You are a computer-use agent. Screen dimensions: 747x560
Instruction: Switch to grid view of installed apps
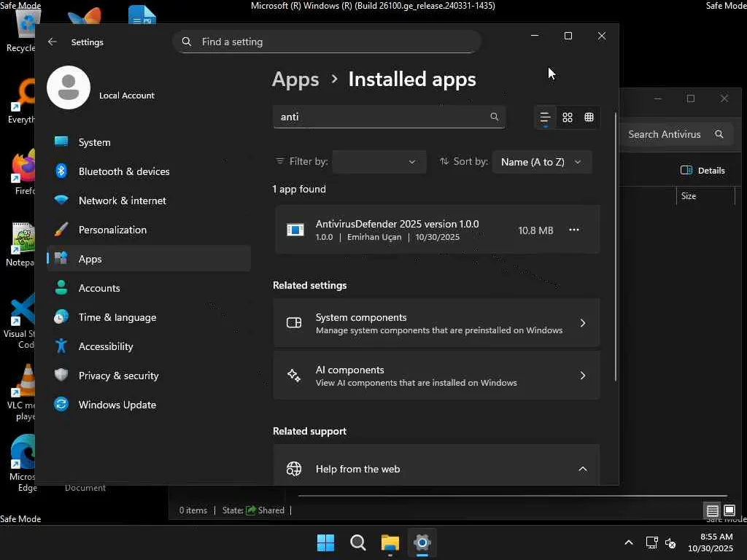[567, 117]
